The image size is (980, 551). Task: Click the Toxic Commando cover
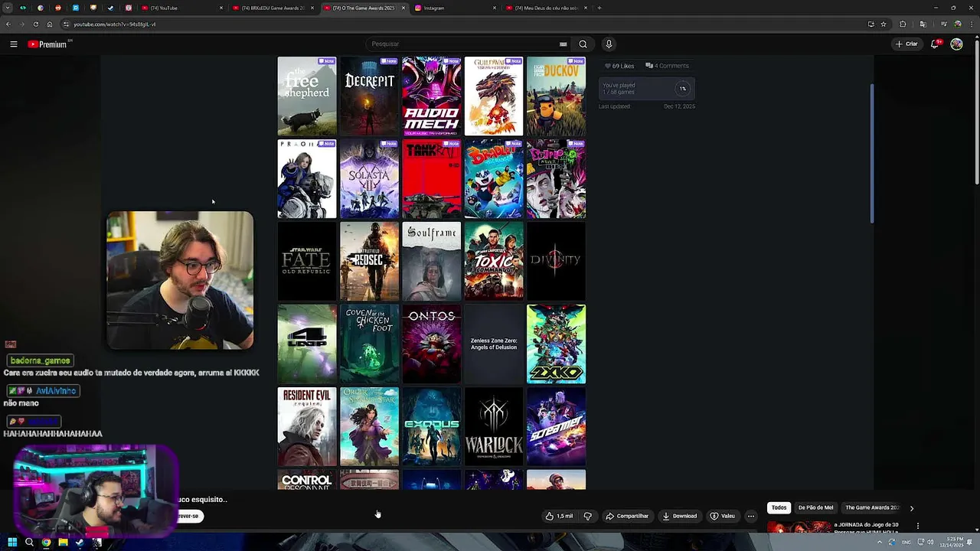click(494, 261)
